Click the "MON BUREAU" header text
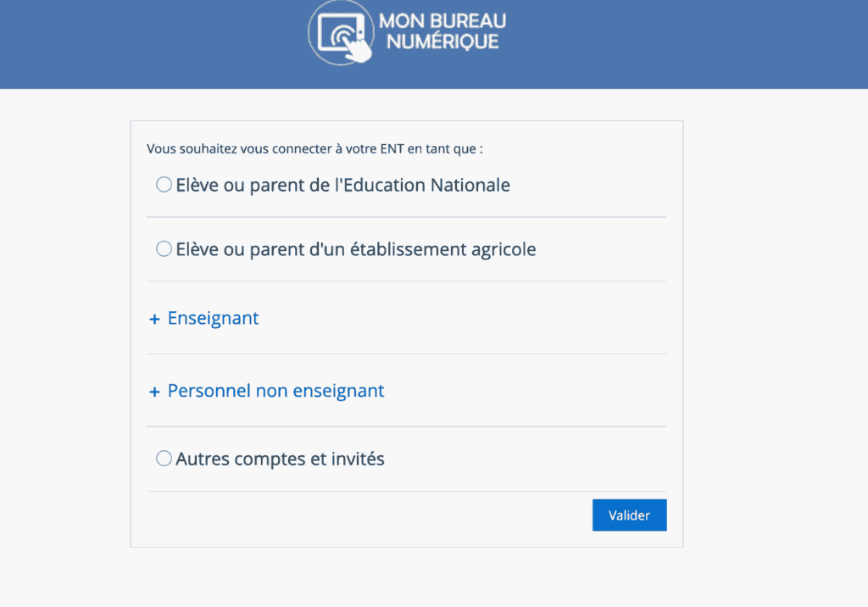The height and width of the screenshot is (607, 868). tap(442, 21)
